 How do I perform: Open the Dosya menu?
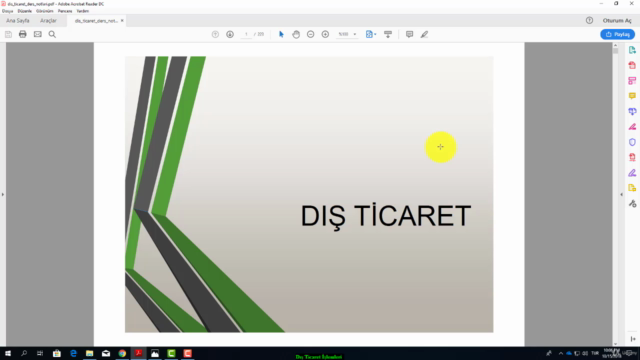(x=7, y=11)
